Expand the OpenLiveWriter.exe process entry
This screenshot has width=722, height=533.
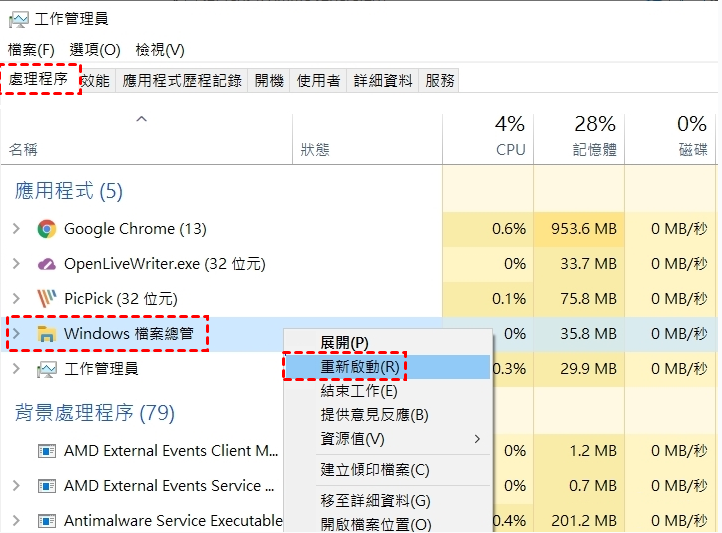[17, 264]
